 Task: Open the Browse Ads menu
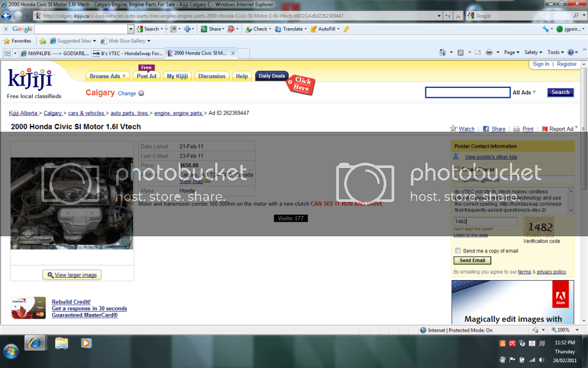pos(107,76)
